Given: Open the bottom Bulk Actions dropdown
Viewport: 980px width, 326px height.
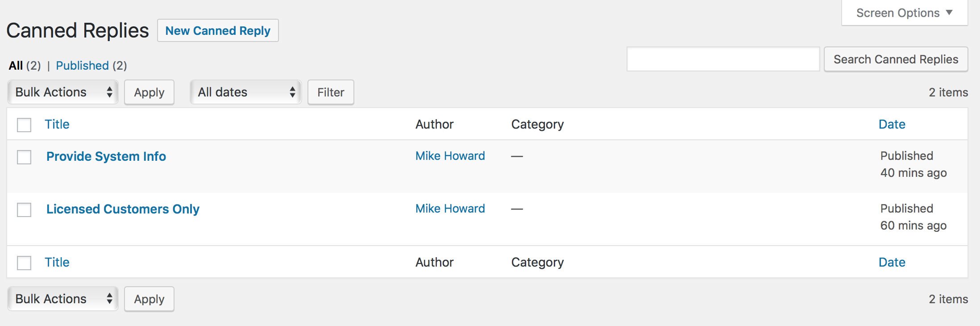Looking at the screenshot, I should point(63,299).
